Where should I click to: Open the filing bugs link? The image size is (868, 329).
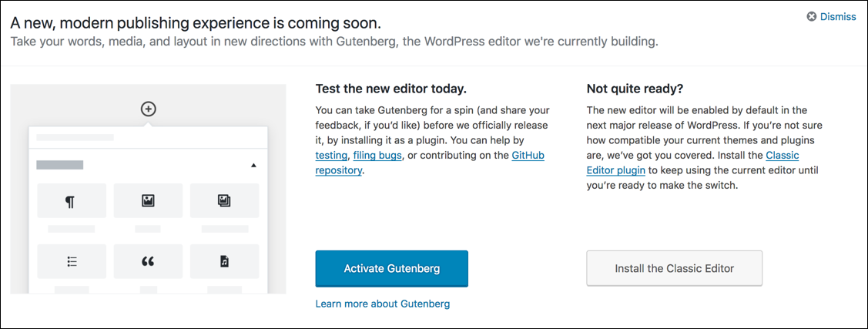pos(377,156)
